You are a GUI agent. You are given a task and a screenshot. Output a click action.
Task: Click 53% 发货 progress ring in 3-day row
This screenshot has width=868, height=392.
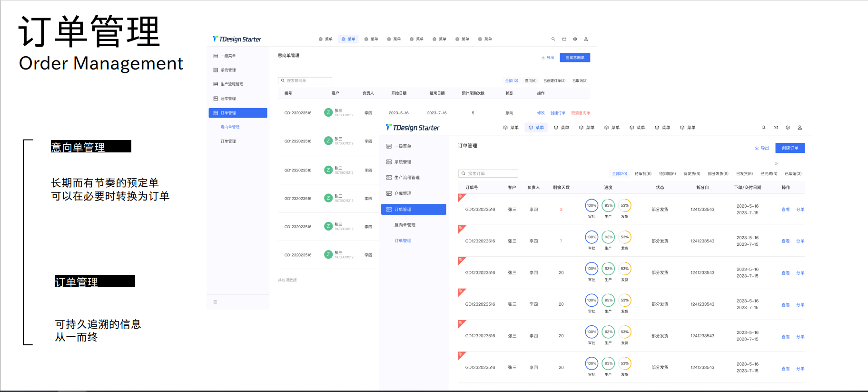(625, 206)
